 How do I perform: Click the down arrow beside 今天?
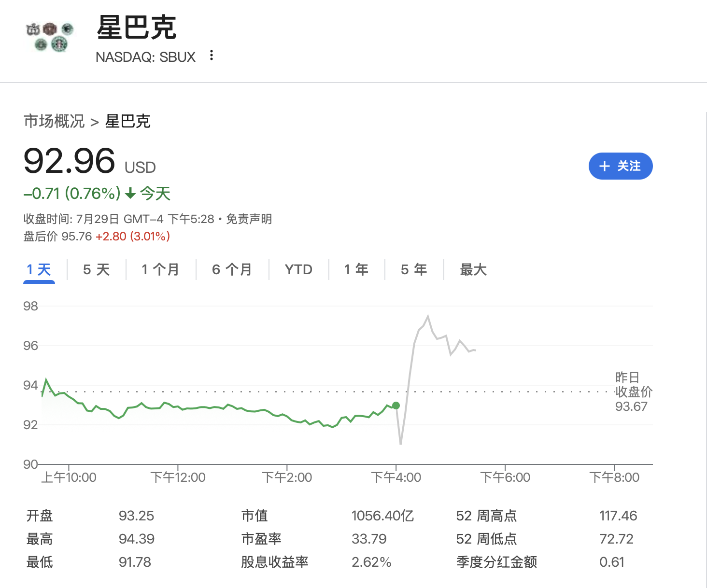tap(130, 194)
